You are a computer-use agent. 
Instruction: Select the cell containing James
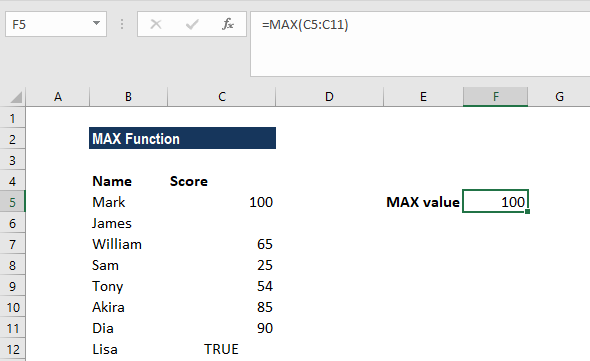click(x=128, y=223)
